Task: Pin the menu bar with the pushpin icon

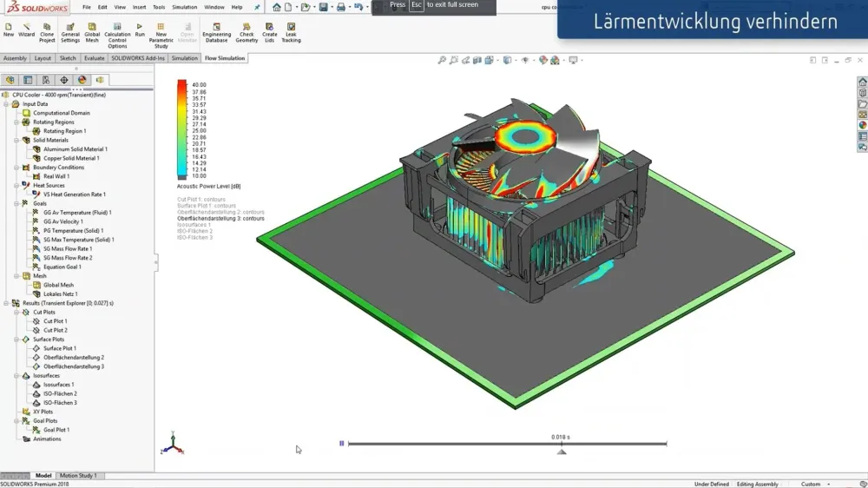Action: point(257,7)
